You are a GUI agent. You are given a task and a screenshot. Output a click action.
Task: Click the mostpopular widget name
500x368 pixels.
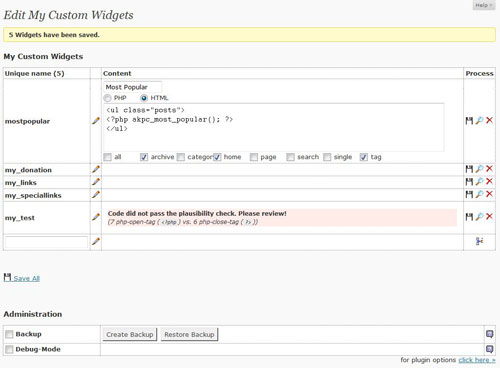tap(27, 121)
